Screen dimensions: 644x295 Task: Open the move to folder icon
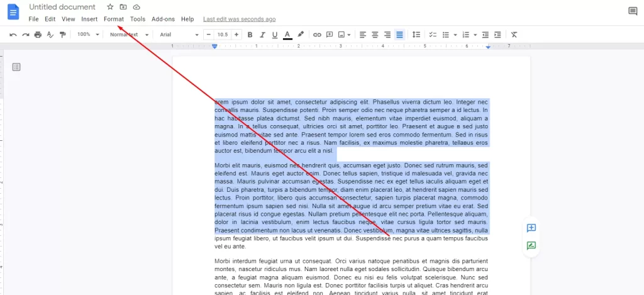pyautogui.click(x=123, y=7)
